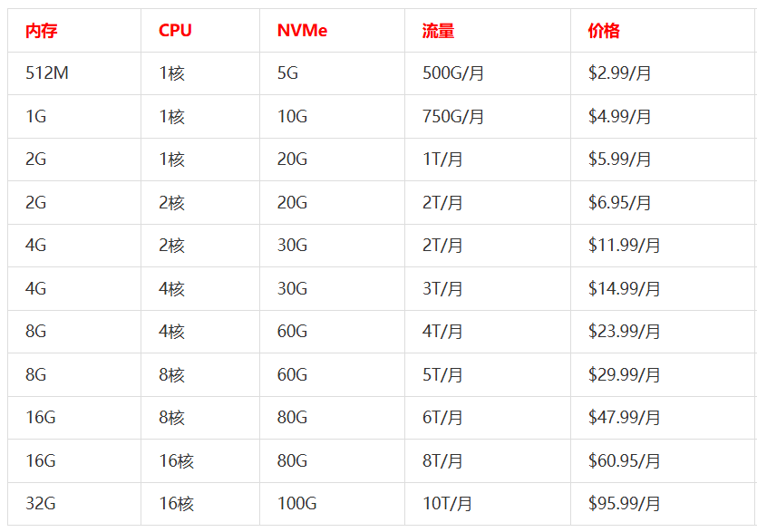The width and height of the screenshot is (757, 532).
Task: Click the $2.99/月 price cell
Action: pos(619,73)
